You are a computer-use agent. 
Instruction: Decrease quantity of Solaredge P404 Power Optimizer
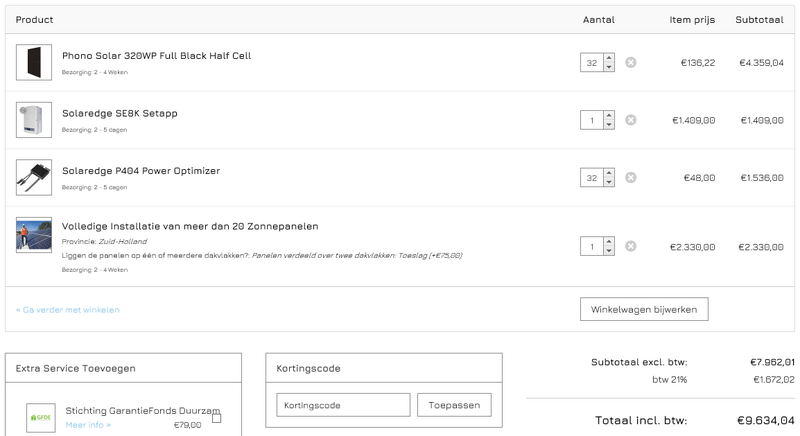(609, 183)
